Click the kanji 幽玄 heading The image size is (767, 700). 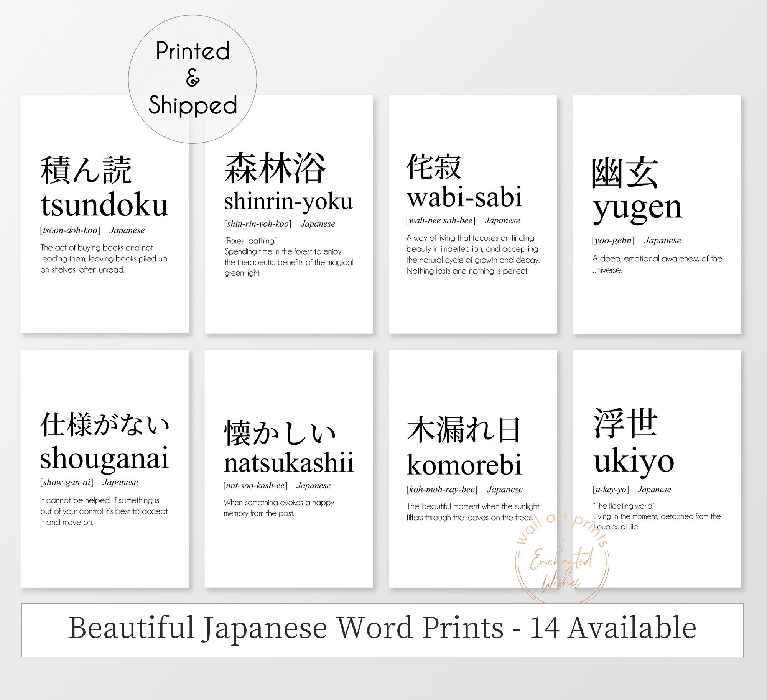pos(625,173)
